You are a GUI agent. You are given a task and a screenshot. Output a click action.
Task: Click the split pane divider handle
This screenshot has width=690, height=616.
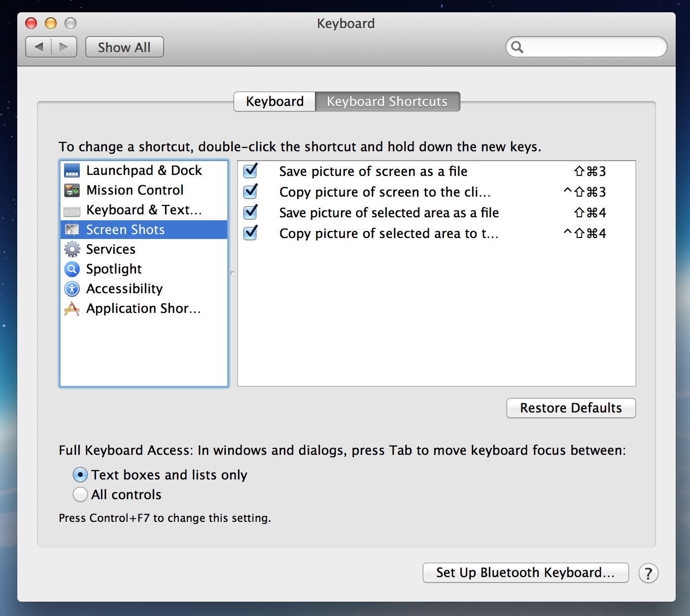[233, 273]
